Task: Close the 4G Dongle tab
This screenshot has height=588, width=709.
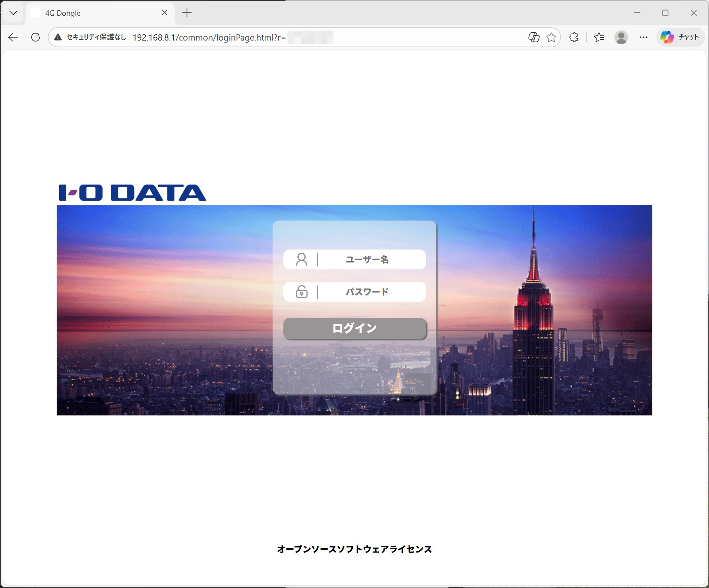Action: pyautogui.click(x=165, y=12)
